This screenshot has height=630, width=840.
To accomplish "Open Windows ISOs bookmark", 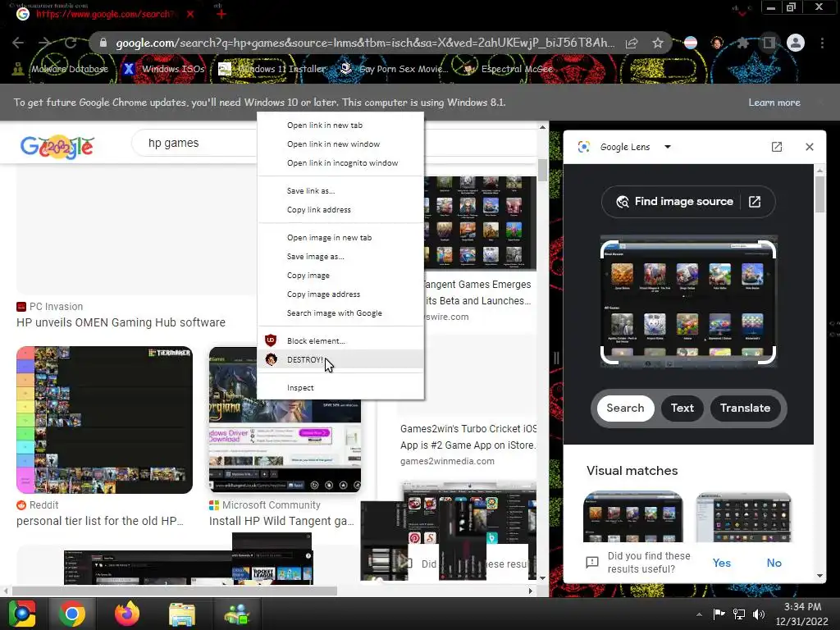I will point(163,69).
